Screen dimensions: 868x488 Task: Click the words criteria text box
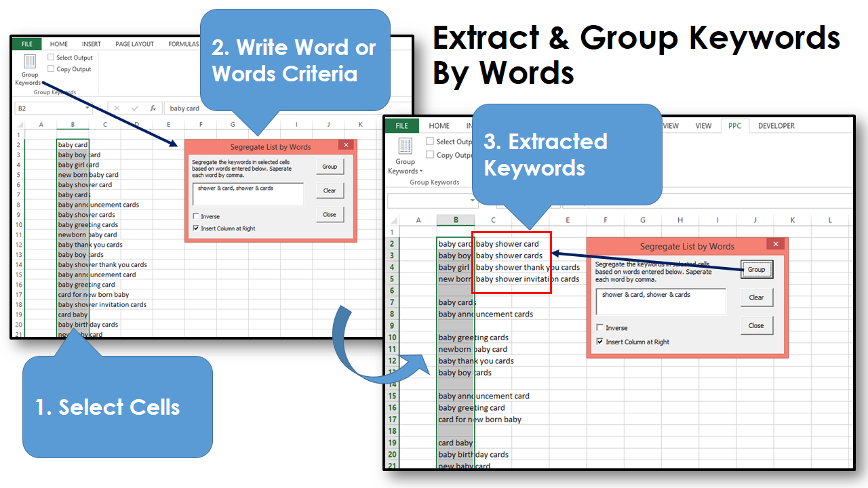click(x=248, y=195)
